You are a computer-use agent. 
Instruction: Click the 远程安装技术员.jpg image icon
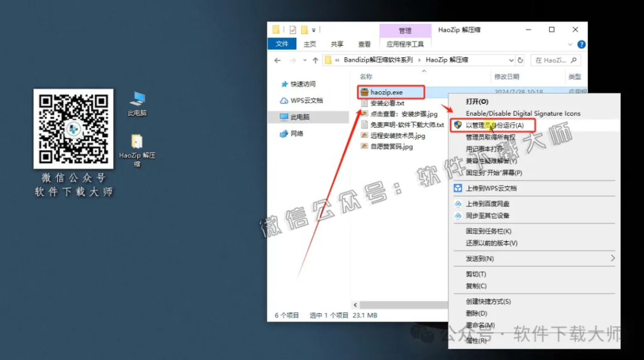pyautogui.click(x=364, y=135)
